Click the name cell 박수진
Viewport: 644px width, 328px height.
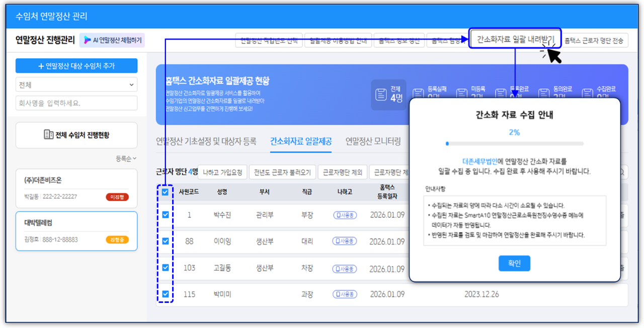222,215
